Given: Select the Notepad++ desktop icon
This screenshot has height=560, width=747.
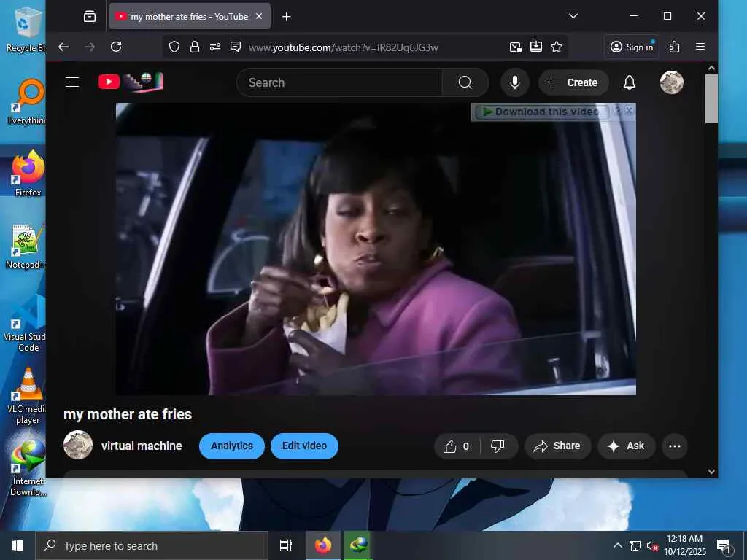Looking at the screenshot, I should click(x=25, y=246).
